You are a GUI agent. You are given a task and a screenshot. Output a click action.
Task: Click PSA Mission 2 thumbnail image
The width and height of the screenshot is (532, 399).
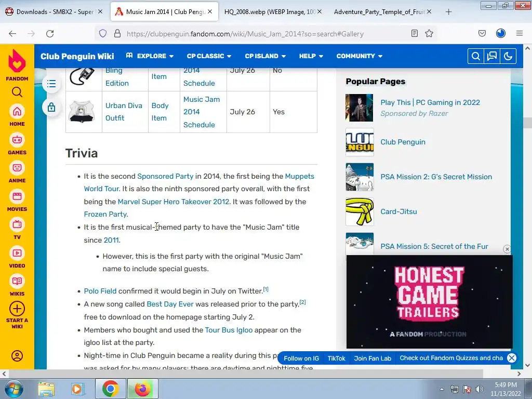(360, 177)
